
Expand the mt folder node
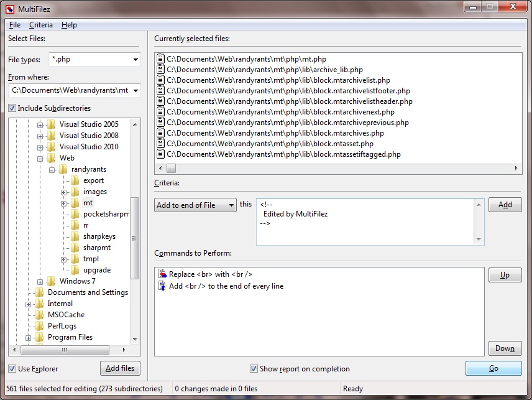[x=63, y=204]
